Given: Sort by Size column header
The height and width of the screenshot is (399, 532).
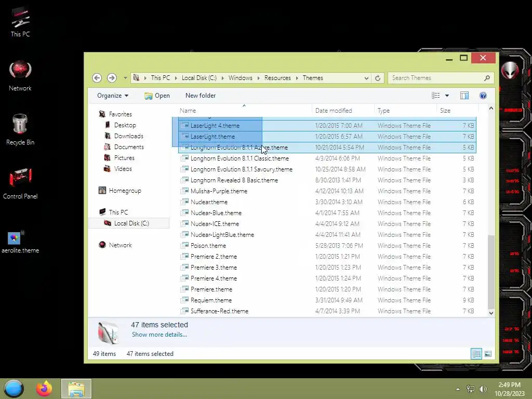Looking at the screenshot, I should tap(457, 111).
